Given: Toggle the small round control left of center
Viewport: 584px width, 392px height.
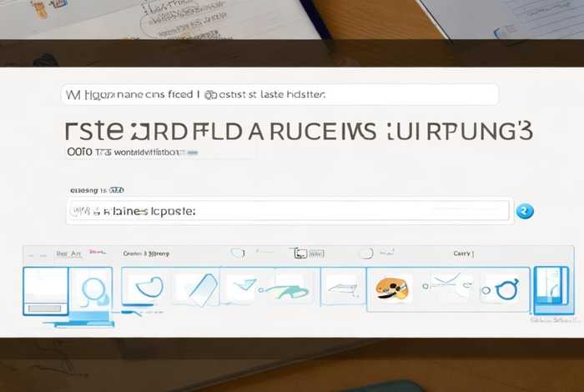Looking at the screenshot, I should (238, 252).
